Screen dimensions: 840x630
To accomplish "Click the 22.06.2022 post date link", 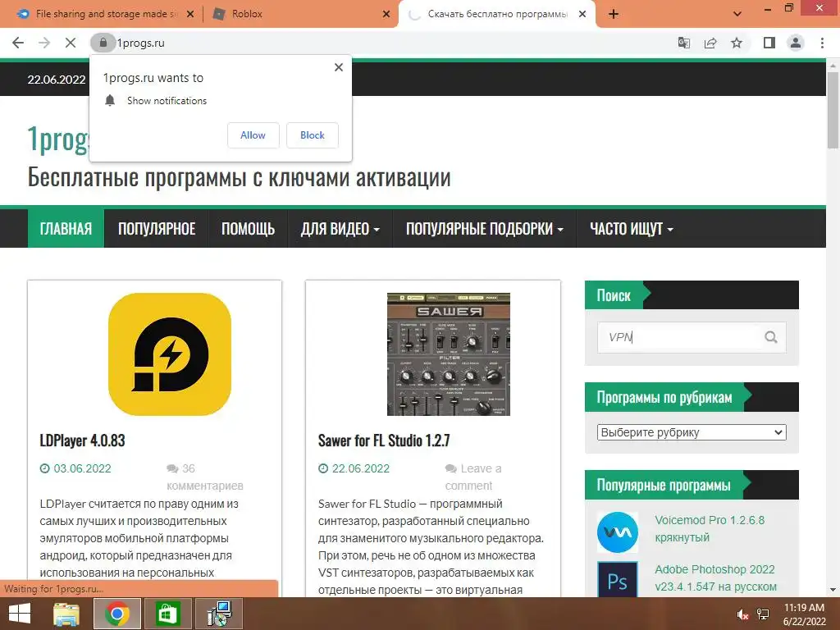I will (361, 468).
